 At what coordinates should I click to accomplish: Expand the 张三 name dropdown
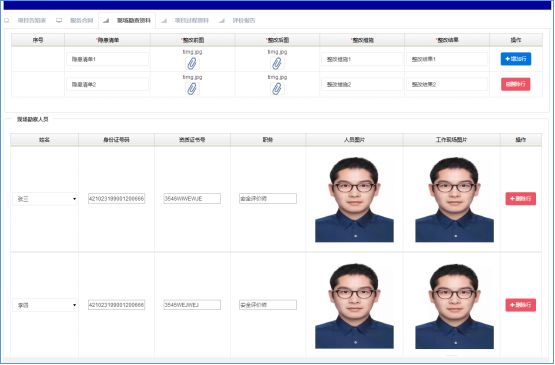(x=45, y=199)
